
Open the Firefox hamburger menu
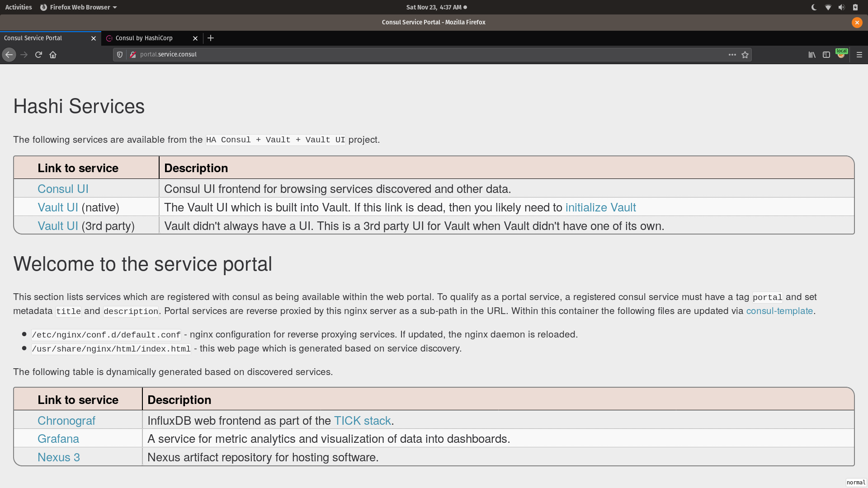(859, 55)
